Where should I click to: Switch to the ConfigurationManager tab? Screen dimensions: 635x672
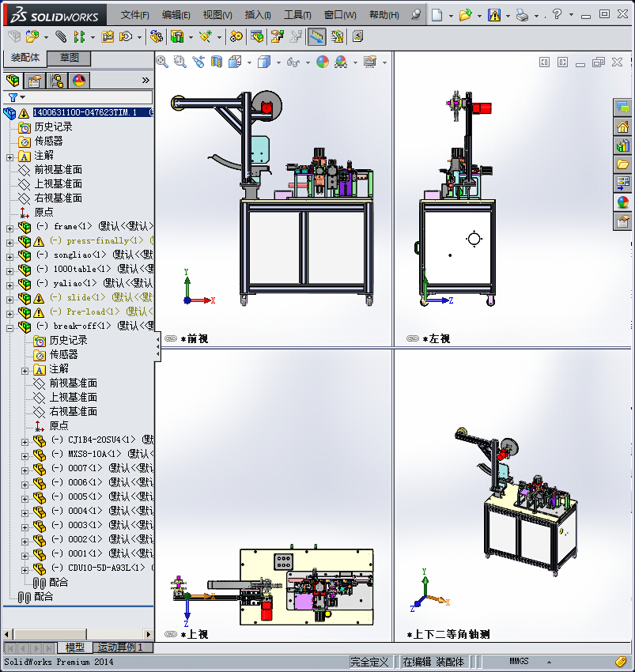(x=57, y=80)
